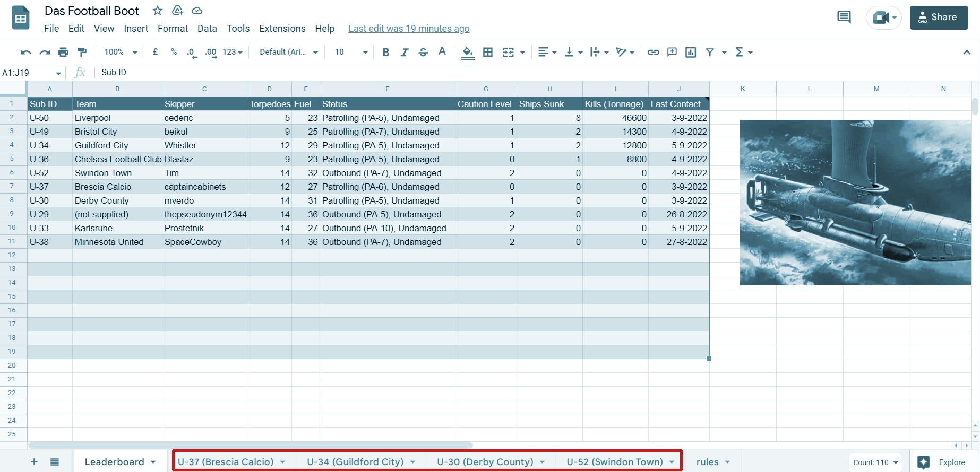This screenshot has width=980, height=472.
Task: Select cell containing Chelsea Football Club
Action: coord(117,159)
